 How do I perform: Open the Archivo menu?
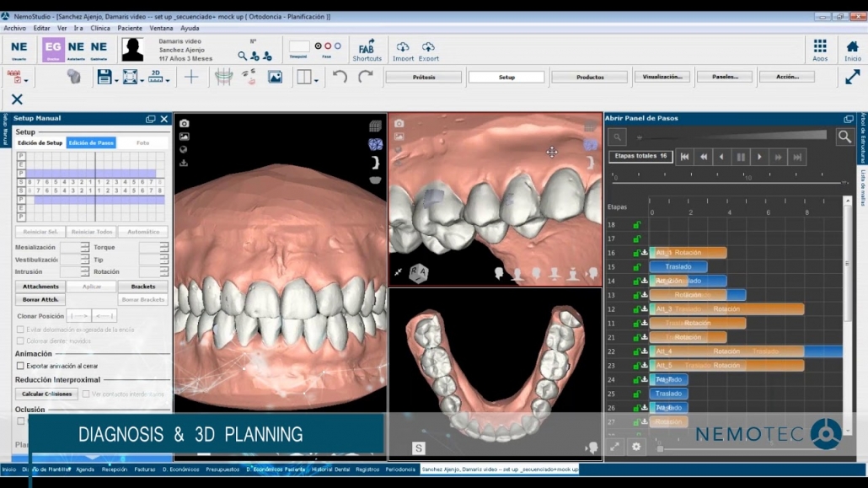(14, 29)
